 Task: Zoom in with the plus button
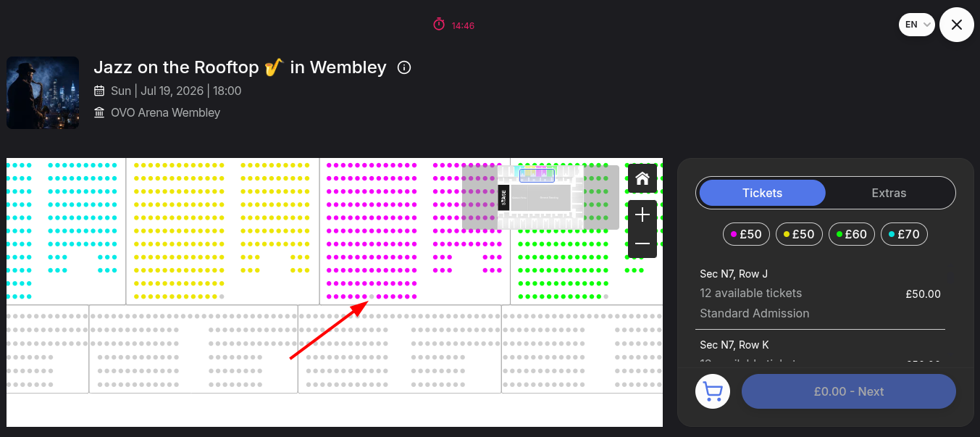click(x=642, y=215)
